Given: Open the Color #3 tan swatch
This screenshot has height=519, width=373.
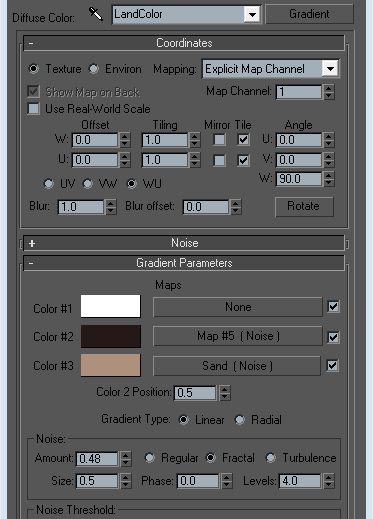Looking at the screenshot, I should [x=111, y=365].
